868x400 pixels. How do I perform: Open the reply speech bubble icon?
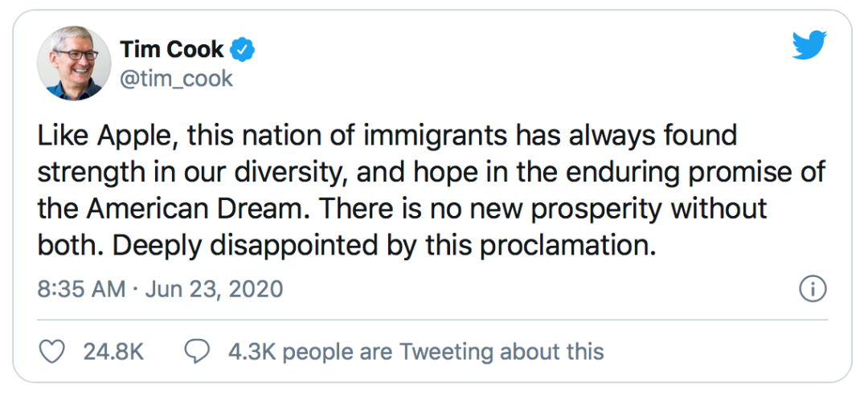(199, 352)
